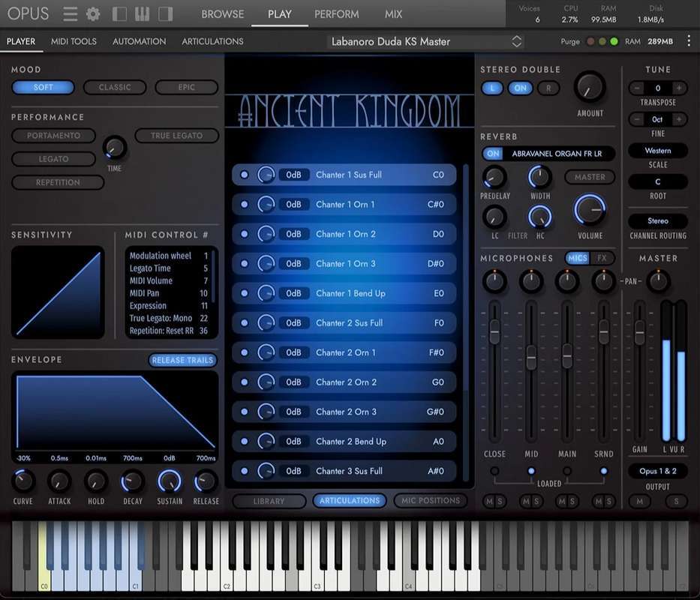This screenshot has height=600, width=700.
Task: Click the Mic Positions button
Action: pyautogui.click(x=429, y=500)
